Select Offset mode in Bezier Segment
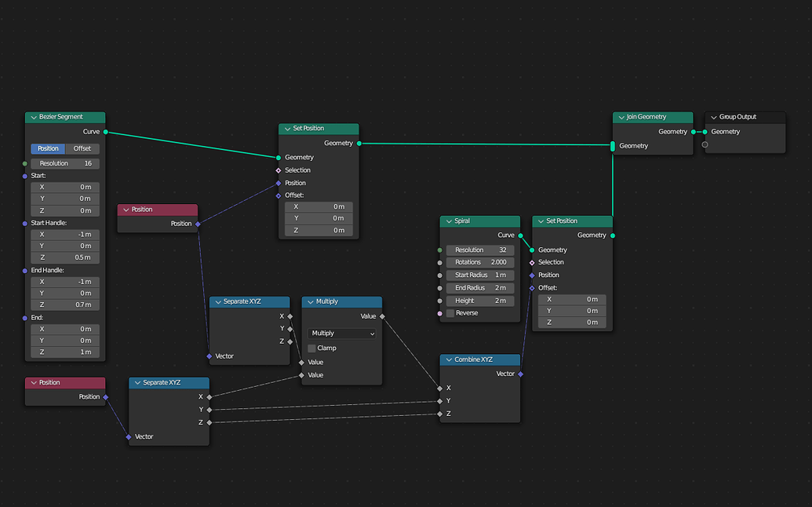 [82, 148]
